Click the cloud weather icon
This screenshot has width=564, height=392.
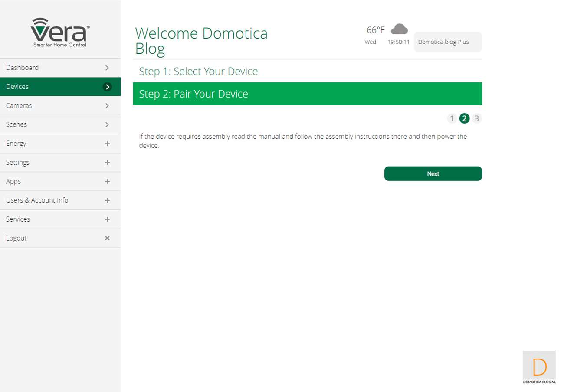tap(399, 29)
